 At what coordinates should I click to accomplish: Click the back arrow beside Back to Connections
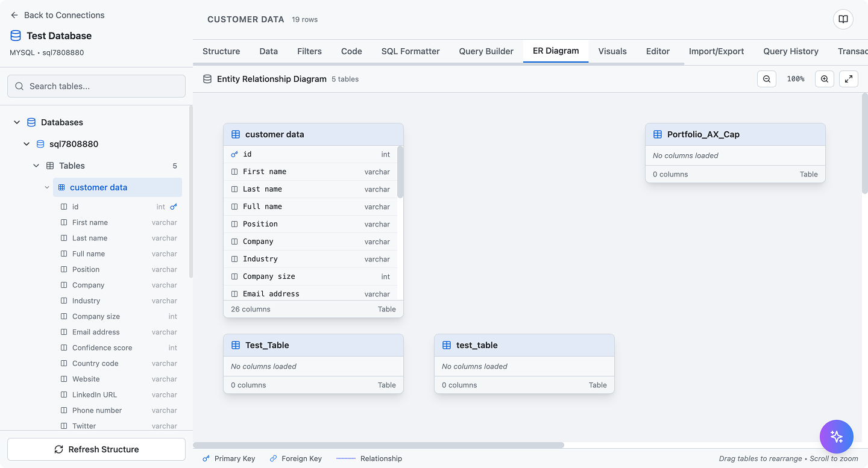point(14,15)
